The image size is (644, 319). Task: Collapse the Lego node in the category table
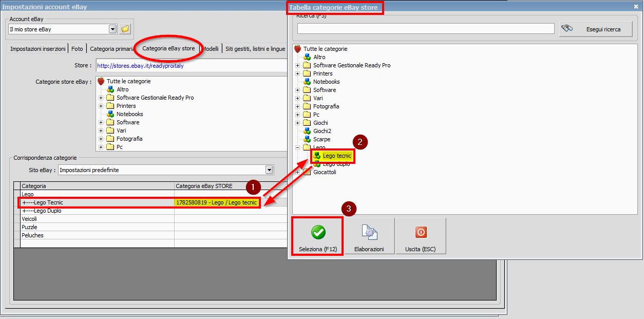pos(298,147)
